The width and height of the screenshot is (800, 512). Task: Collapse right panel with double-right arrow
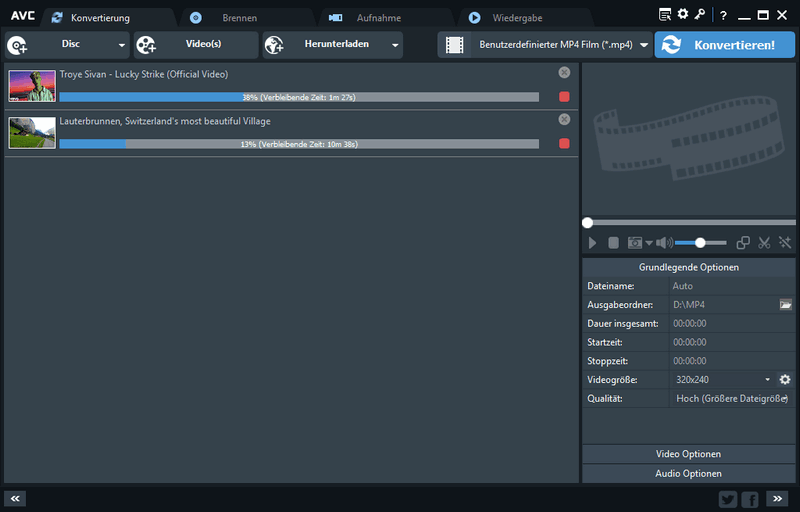coord(777,498)
